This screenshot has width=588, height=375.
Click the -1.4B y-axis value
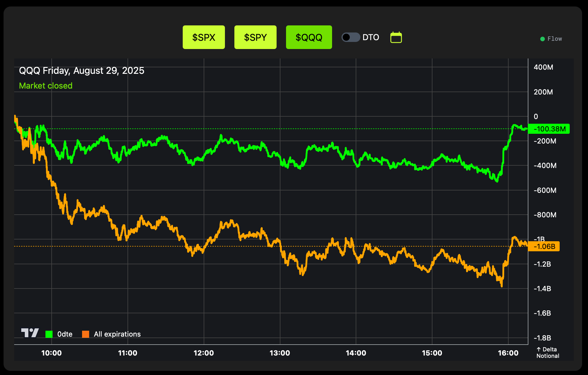click(x=542, y=288)
